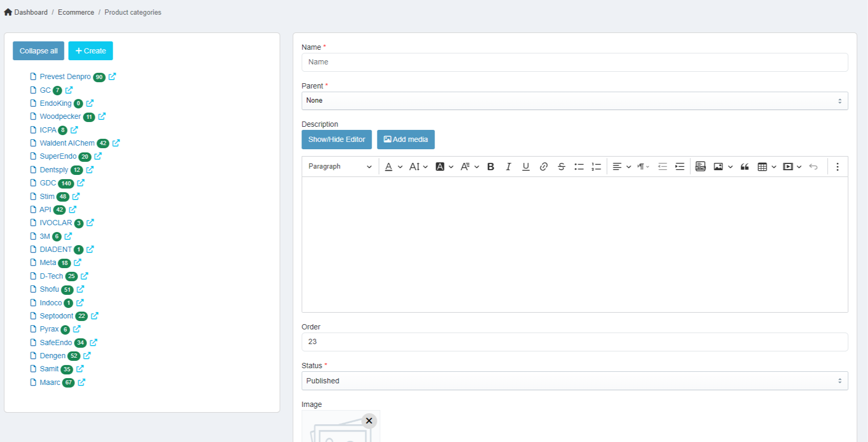The width and height of the screenshot is (868, 442).
Task: Open Prevest Denpro external link icon
Action: tap(112, 76)
